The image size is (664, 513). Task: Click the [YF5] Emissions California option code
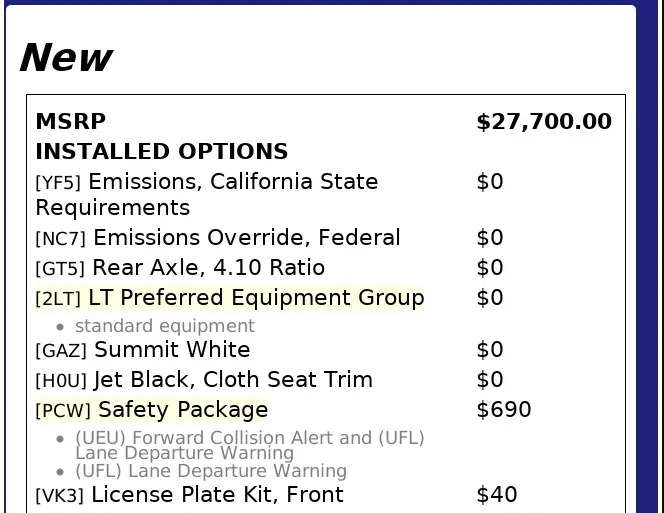58,183
